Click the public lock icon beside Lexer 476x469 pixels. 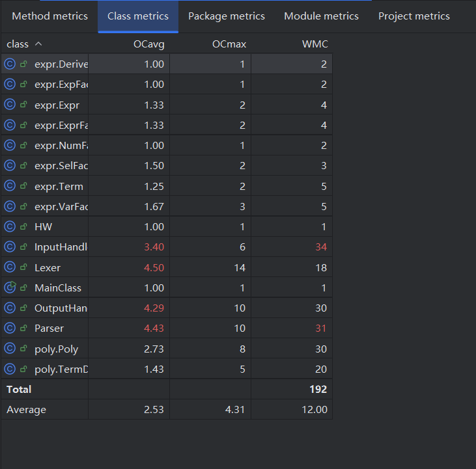[23, 267]
